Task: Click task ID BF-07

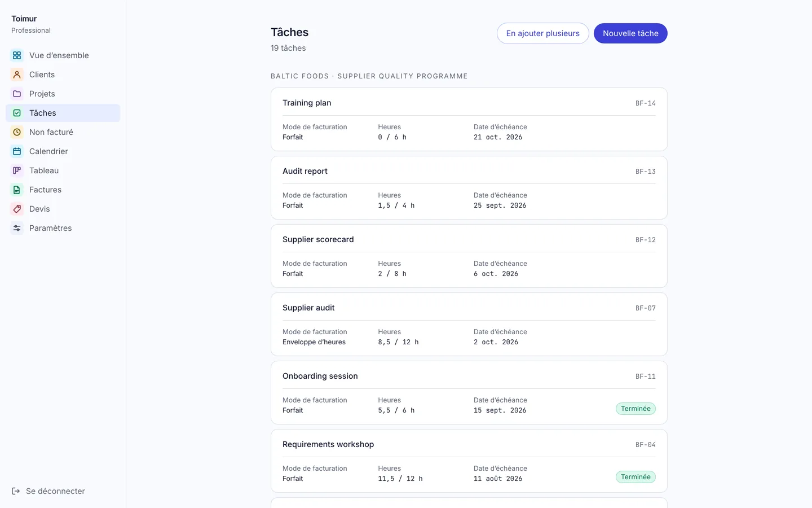Action: click(x=646, y=308)
